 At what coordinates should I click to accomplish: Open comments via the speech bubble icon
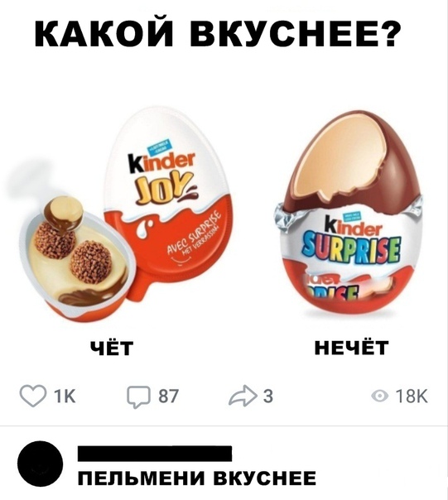coord(138,397)
